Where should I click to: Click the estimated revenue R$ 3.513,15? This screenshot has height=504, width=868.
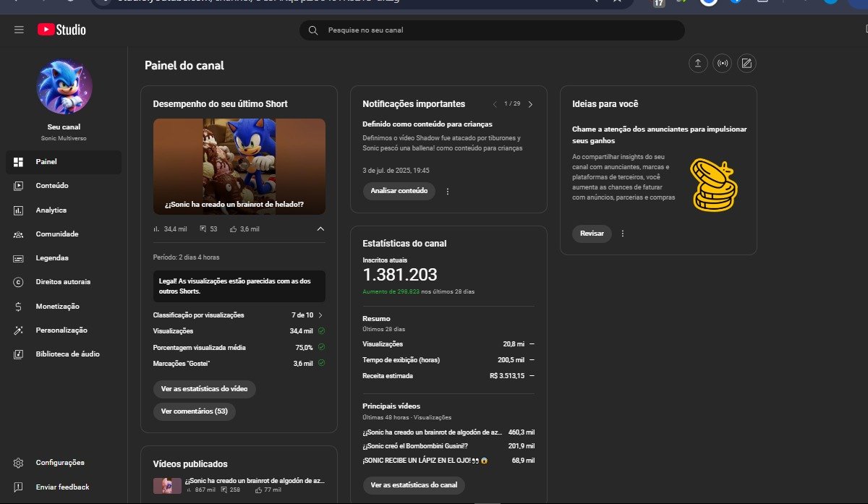pyautogui.click(x=509, y=376)
